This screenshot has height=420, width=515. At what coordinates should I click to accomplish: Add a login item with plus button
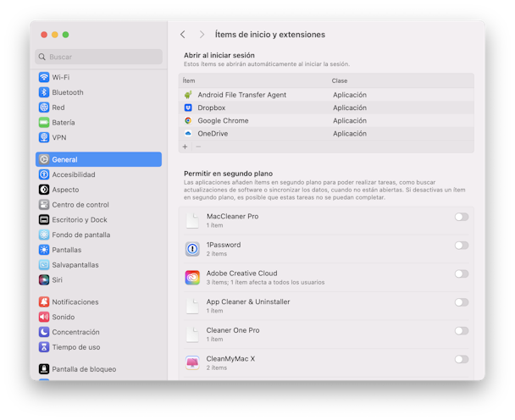pyautogui.click(x=185, y=146)
